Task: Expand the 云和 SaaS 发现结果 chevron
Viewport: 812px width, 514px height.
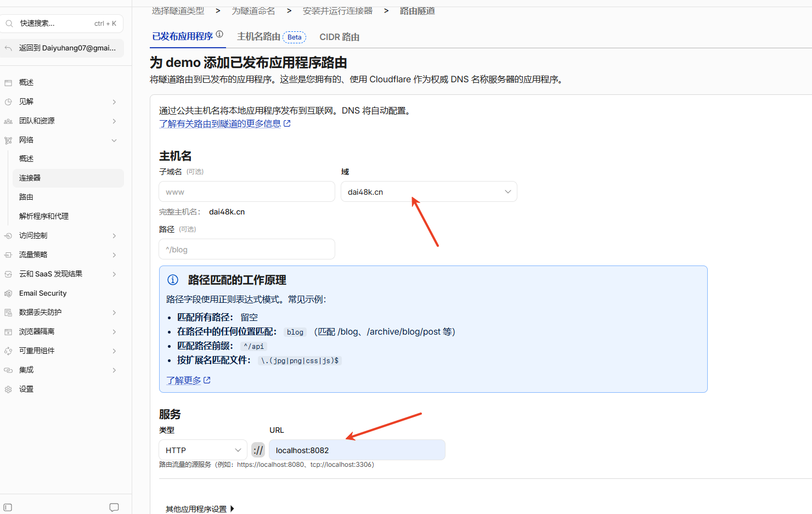Action: coord(114,274)
